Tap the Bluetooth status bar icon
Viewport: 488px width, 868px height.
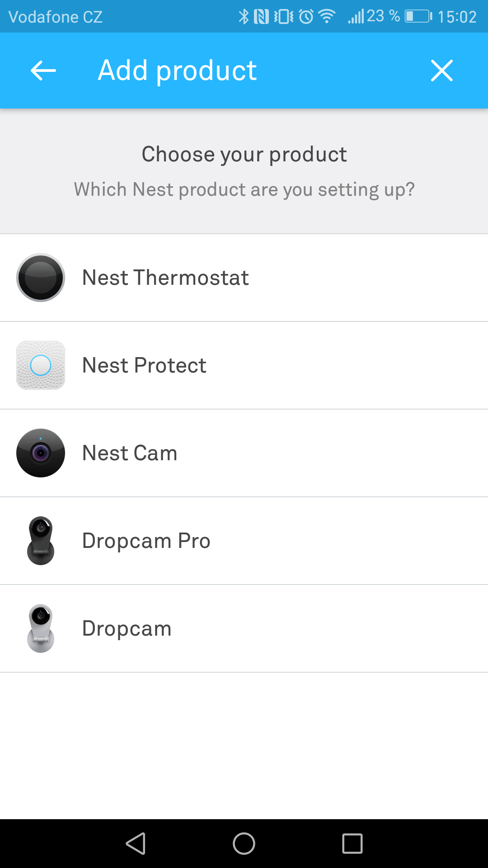[244, 17]
